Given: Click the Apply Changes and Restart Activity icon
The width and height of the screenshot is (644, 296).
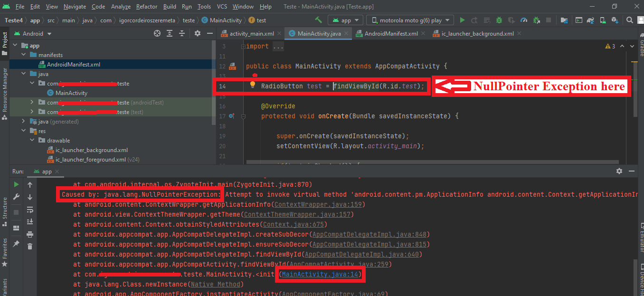Looking at the screenshot, I should click(474, 20).
